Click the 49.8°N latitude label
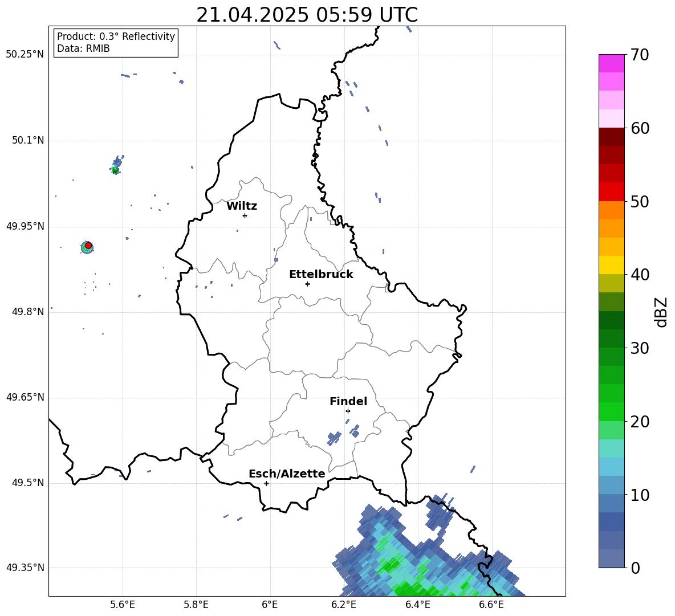 [x=28, y=312]
